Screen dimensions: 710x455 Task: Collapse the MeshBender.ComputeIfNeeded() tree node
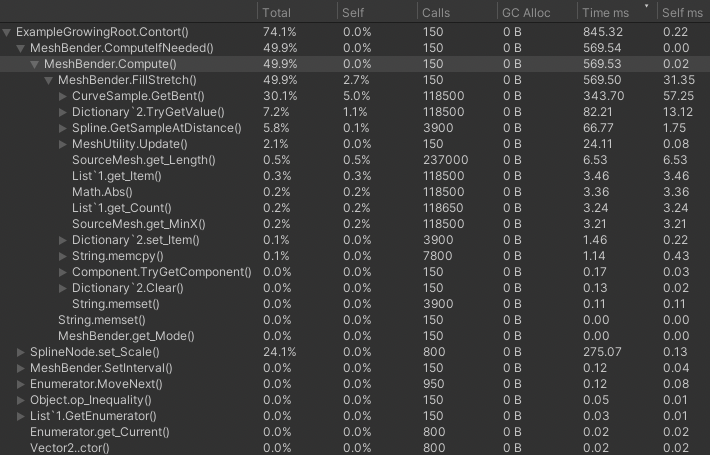coord(22,48)
